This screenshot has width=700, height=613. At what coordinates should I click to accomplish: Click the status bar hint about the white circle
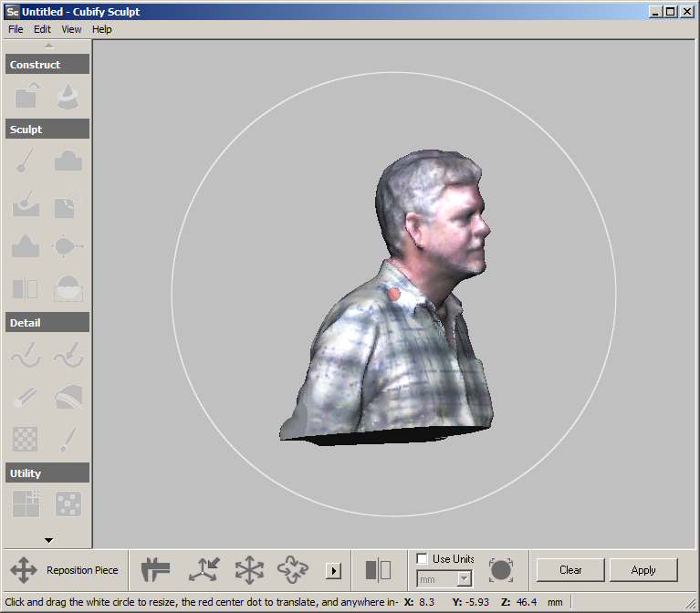click(202, 602)
